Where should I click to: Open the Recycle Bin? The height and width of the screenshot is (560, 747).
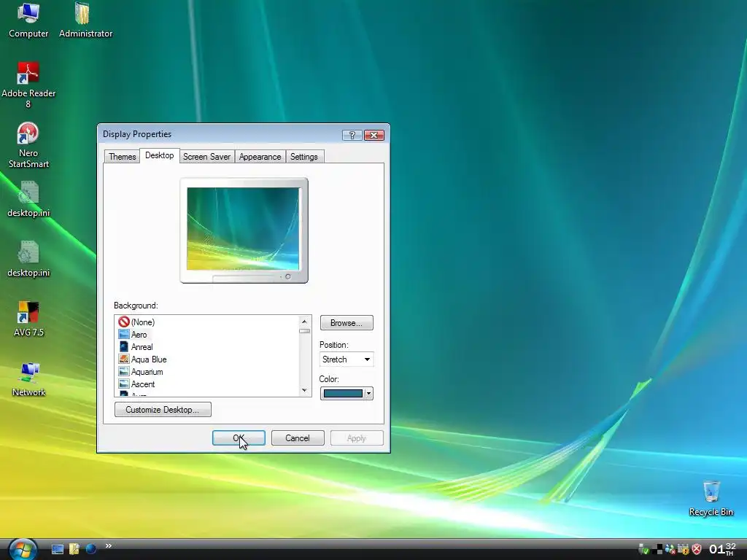[711, 498]
